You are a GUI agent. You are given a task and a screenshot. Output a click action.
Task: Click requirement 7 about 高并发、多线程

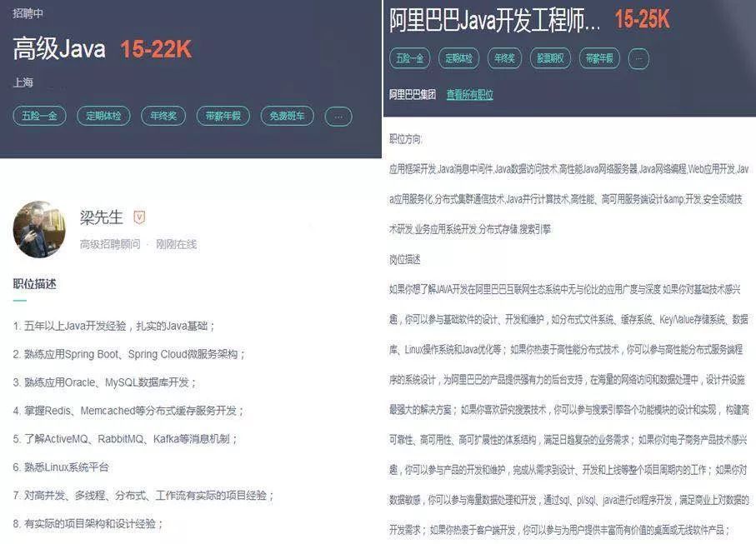click(143, 496)
